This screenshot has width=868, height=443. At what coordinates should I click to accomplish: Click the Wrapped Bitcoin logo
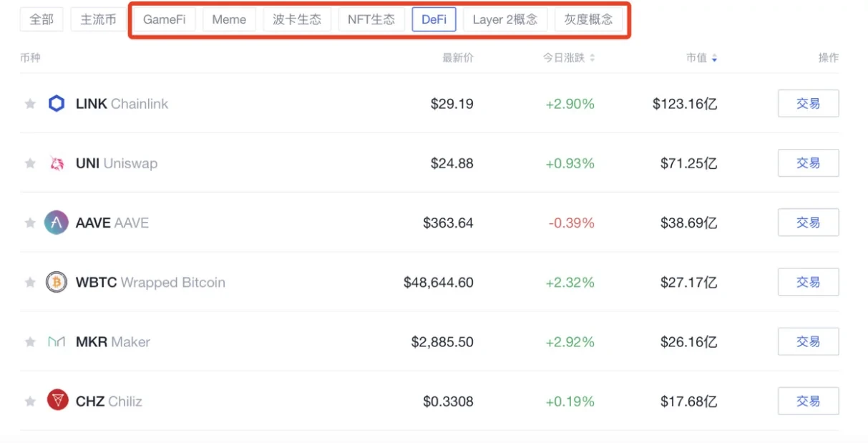pos(57,283)
